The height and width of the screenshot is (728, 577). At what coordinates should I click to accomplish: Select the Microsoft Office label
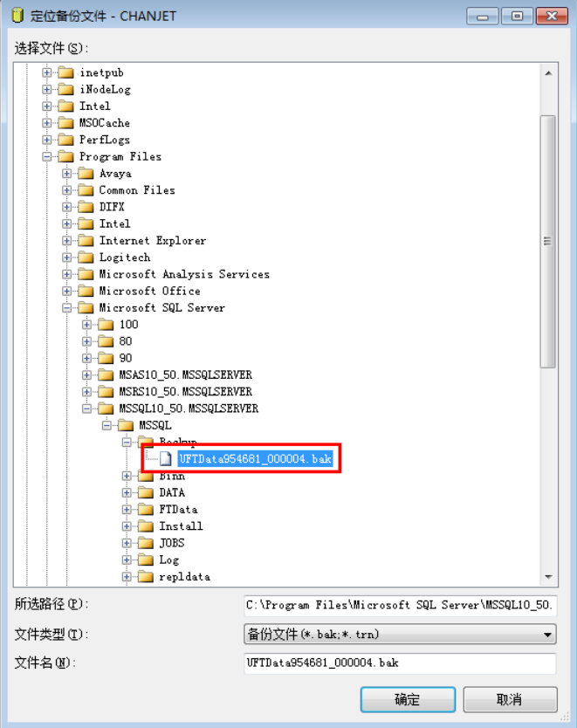coord(150,291)
